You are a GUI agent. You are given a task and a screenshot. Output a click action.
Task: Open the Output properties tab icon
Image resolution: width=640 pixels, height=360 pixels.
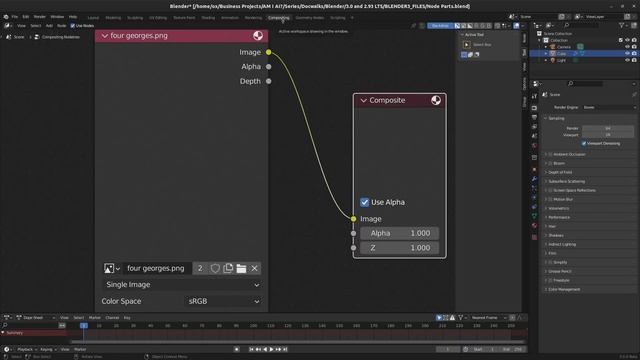click(x=534, y=117)
